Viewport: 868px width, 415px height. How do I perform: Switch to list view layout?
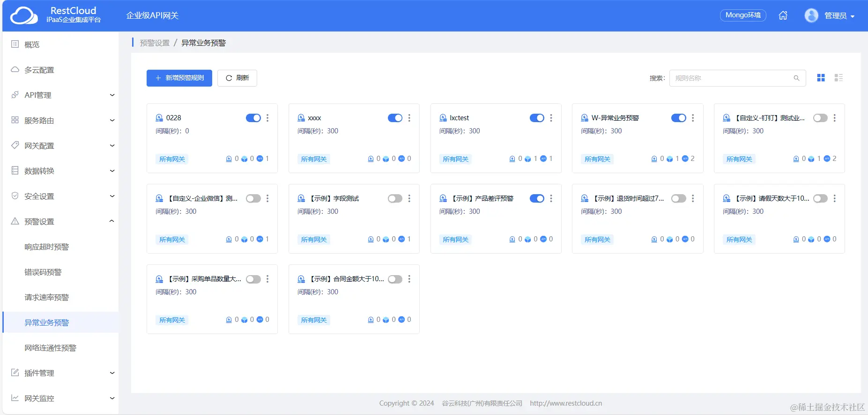(838, 78)
